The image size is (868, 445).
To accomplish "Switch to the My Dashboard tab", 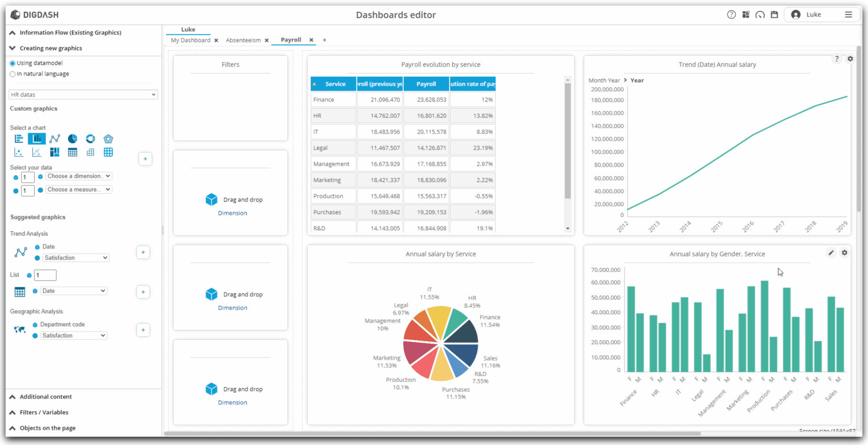I will click(x=190, y=40).
